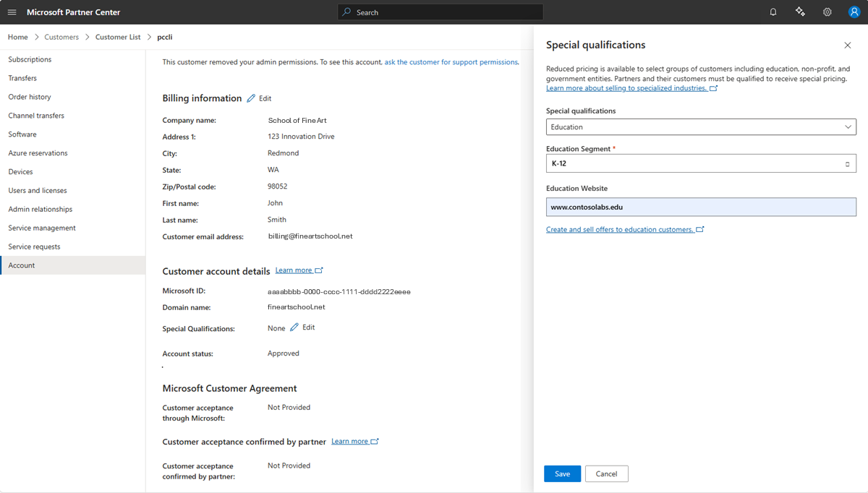This screenshot has width=868, height=493.
Task: Click the notifications bell icon
Action: [x=773, y=12]
